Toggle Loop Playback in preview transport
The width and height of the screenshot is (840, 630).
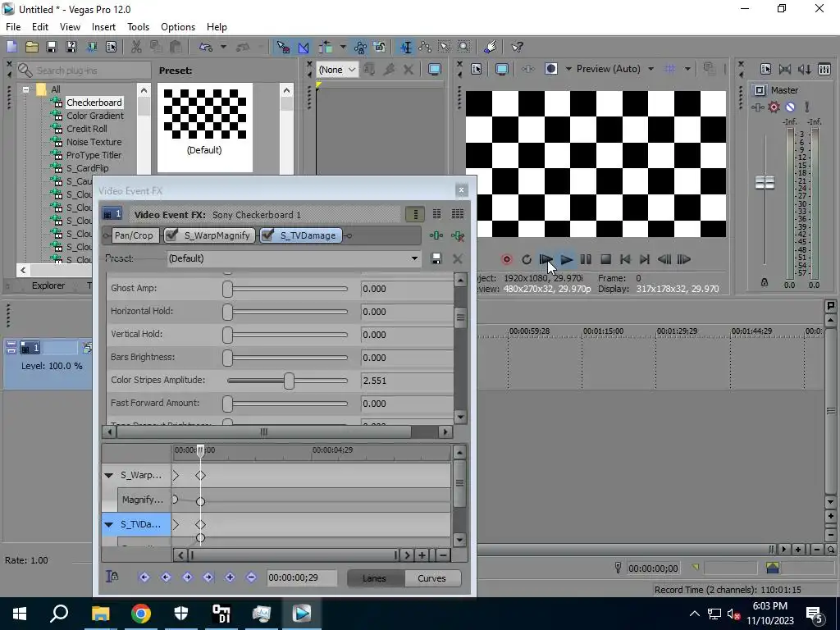[527, 259]
